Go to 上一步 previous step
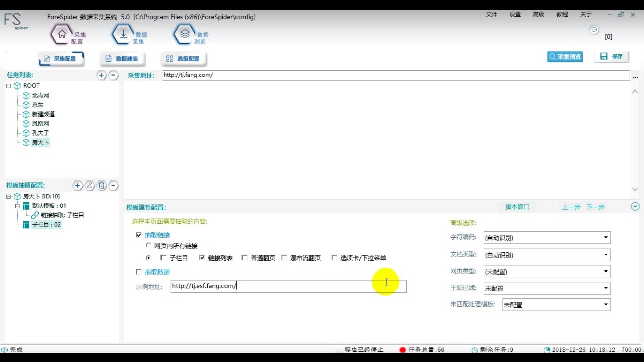The width and height of the screenshot is (644, 362). [x=571, y=207]
